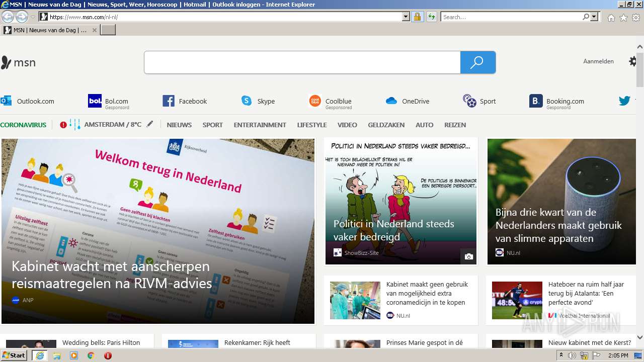Open the NIEUWS menu item
This screenshot has width=644, height=362.
click(x=179, y=125)
